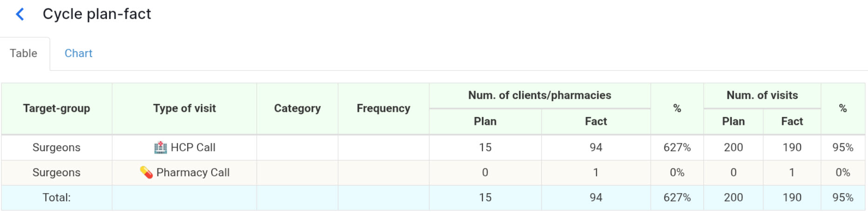
Task: Click the HCP Call hospital icon
Action: [160, 148]
